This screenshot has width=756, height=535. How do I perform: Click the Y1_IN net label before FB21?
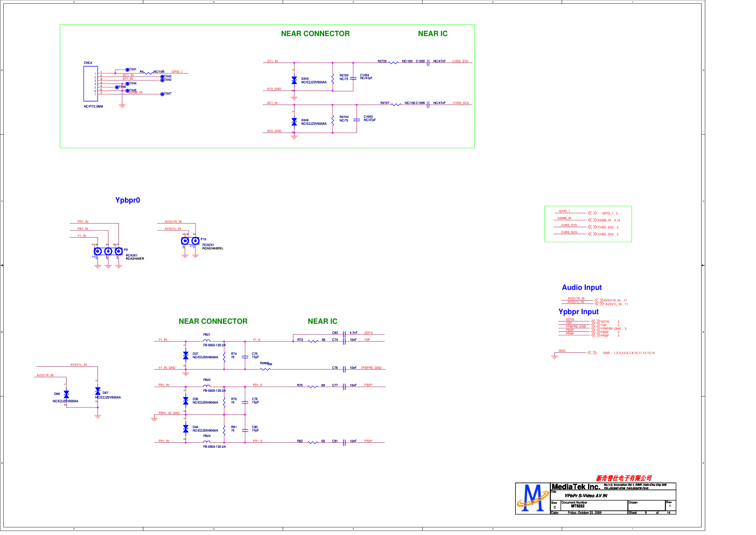pyautogui.click(x=163, y=340)
